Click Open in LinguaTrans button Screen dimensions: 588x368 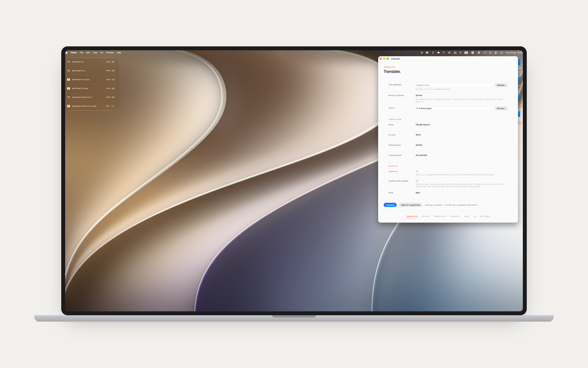(411, 205)
